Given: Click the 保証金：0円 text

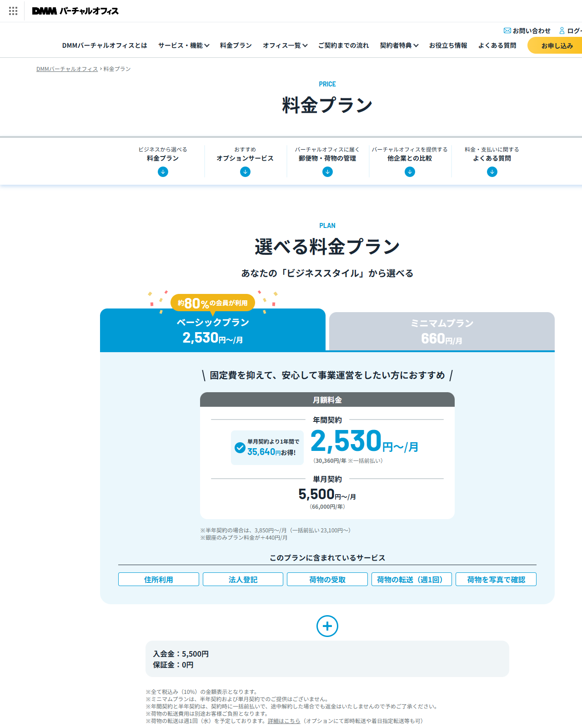Looking at the screenshot, I should (173, 665).
